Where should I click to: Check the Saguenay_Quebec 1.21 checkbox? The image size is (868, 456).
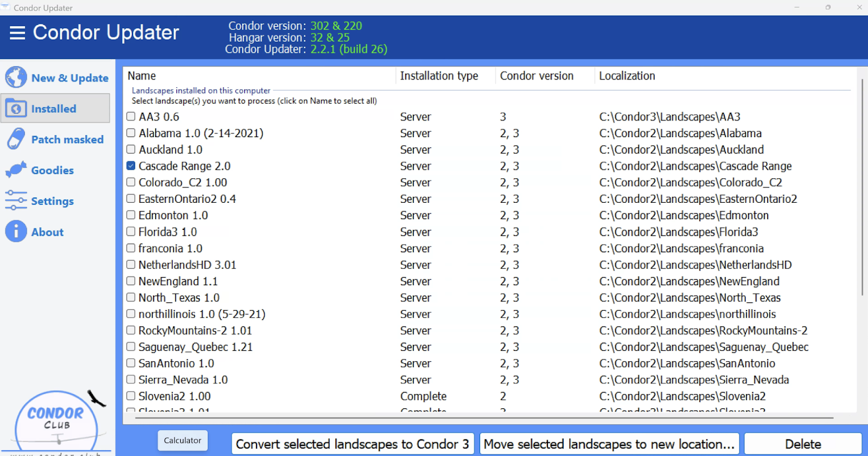point(131,346)
